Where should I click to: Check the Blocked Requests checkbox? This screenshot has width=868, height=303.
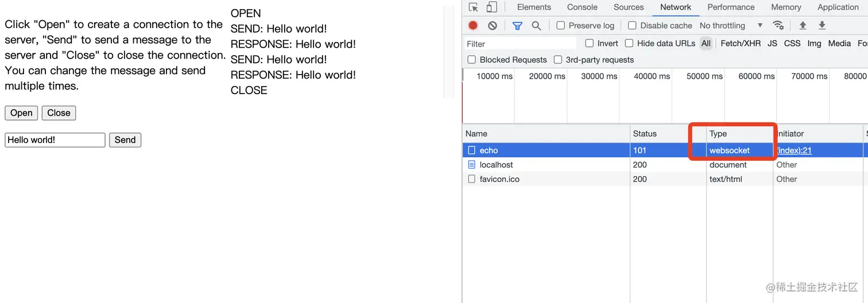tap(472, 60)
